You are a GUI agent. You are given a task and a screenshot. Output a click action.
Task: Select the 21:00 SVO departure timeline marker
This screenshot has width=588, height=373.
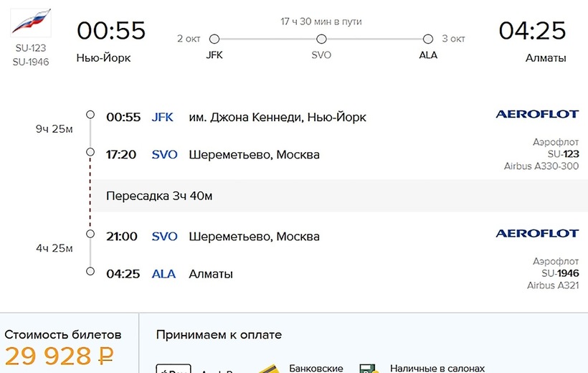click(90, 234)
